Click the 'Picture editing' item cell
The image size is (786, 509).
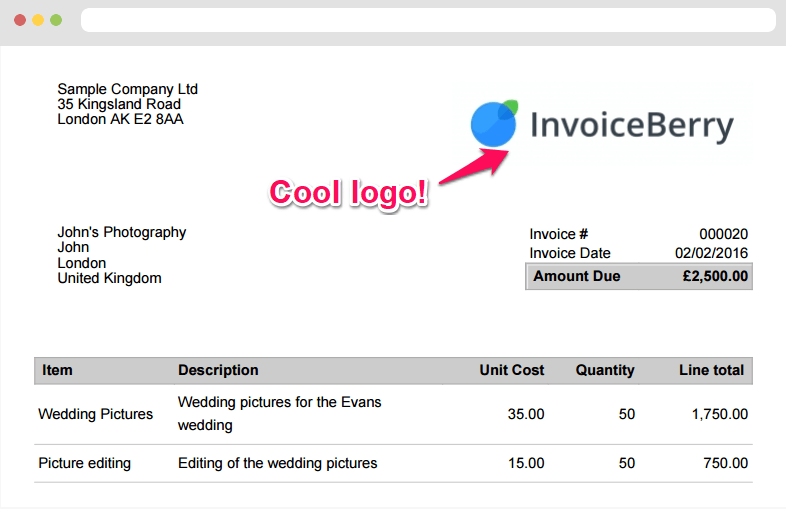click(84, 463)
